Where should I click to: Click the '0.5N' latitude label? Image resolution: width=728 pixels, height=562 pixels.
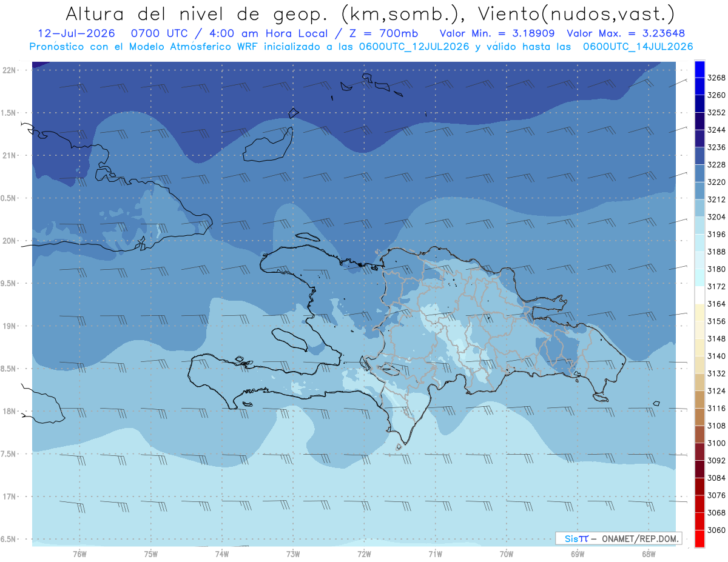point(8,198)
